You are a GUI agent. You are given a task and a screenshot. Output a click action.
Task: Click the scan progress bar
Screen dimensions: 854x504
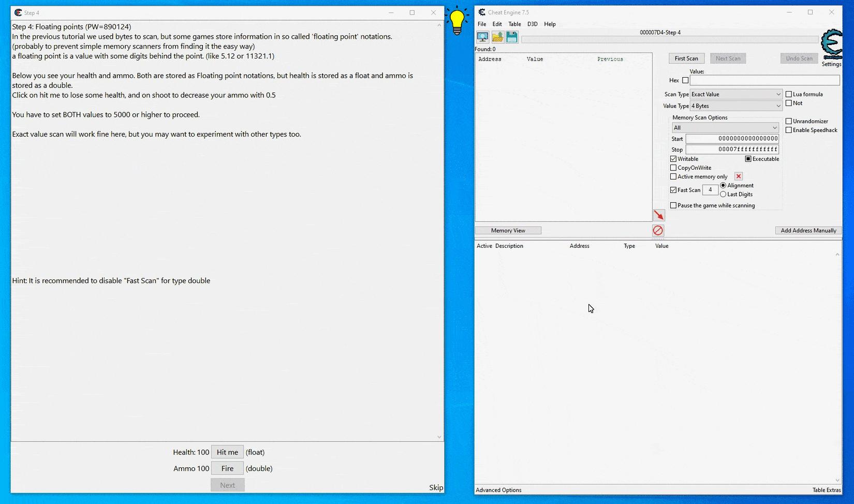click(x=670, y=39)
